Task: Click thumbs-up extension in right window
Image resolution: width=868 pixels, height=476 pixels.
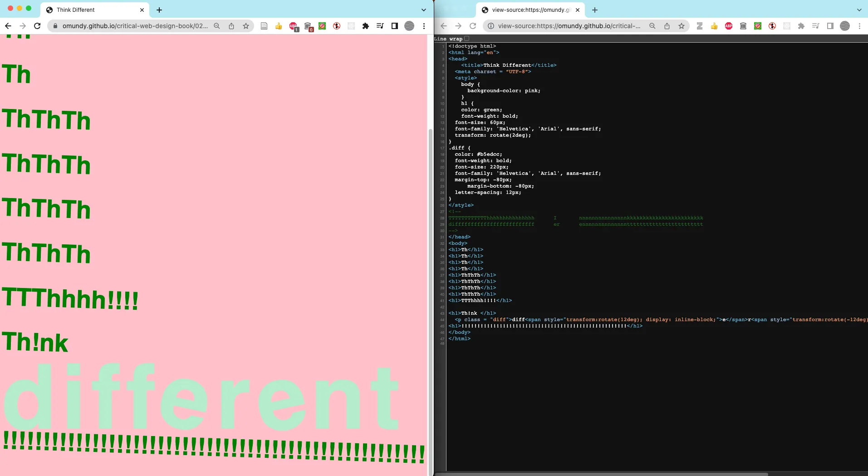Action: tap(714, 26)
